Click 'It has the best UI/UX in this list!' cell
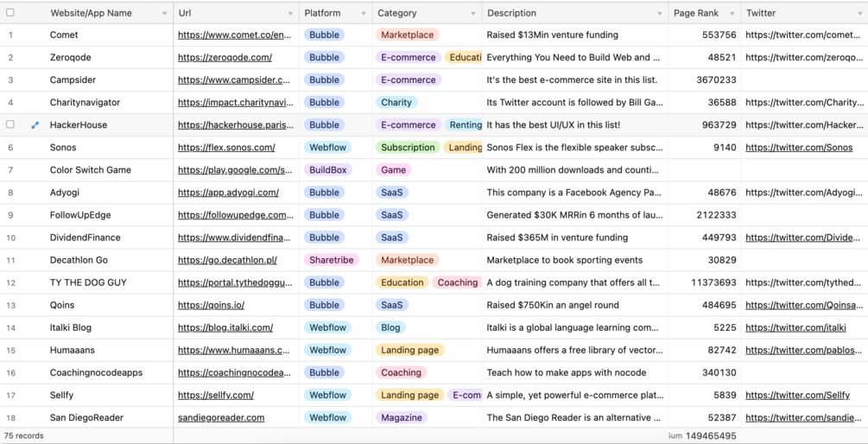868x444 pixels. (x=554, y=125)
